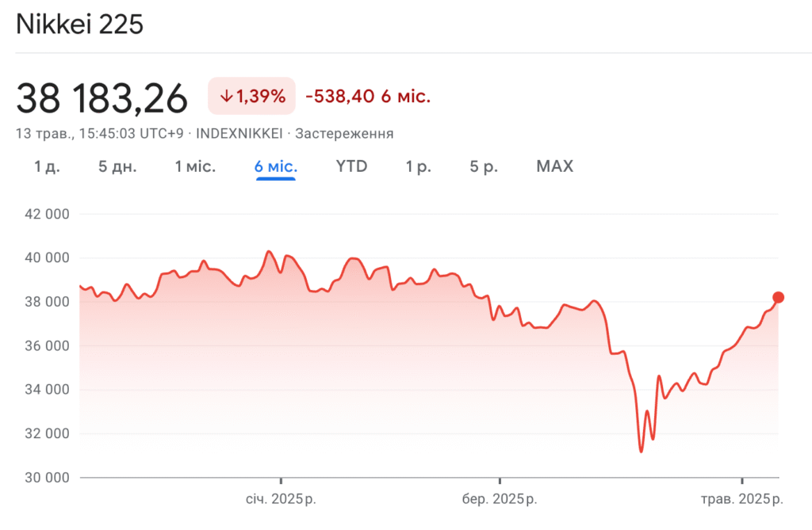This screenshot has width=812, height=530.
Task: Select the YTD chart view
Action: tap(351, 166)
